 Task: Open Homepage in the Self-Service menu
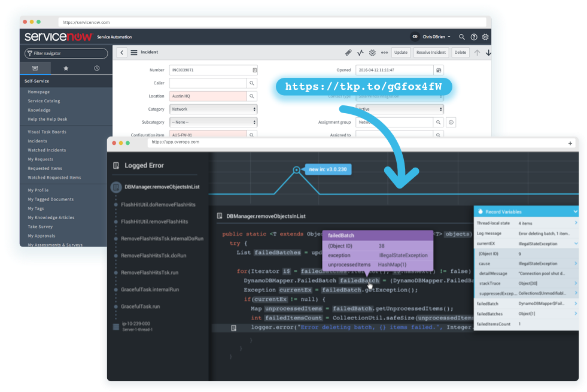coord(38,92)
